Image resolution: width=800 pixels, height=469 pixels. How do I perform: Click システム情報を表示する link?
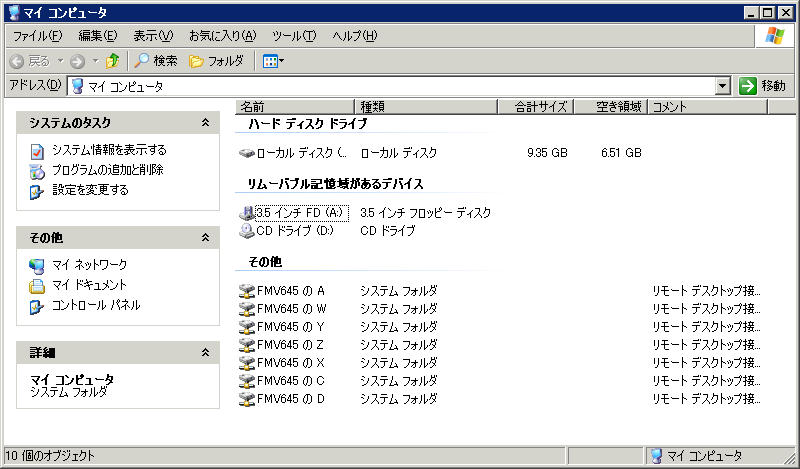(109, 150)
